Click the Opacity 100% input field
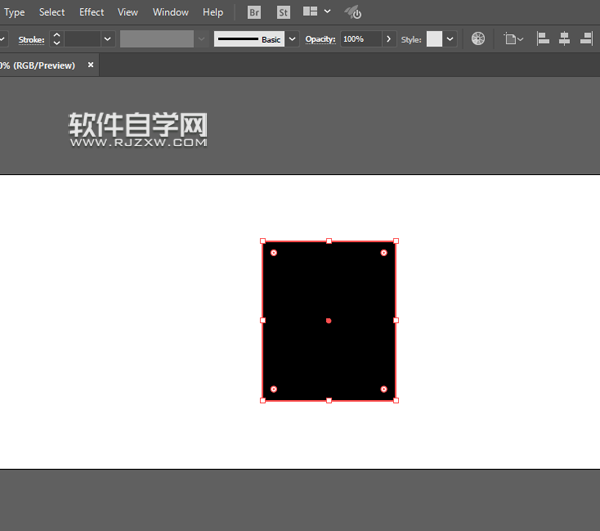This screenshot has width=600, height=531. coord(361,39)
